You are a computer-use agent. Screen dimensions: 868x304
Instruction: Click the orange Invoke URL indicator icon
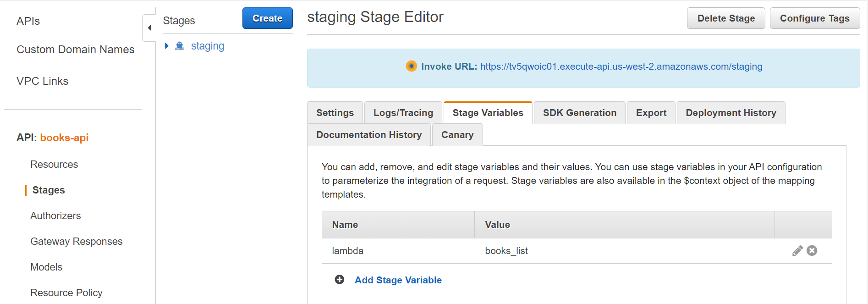pos(412,66)
